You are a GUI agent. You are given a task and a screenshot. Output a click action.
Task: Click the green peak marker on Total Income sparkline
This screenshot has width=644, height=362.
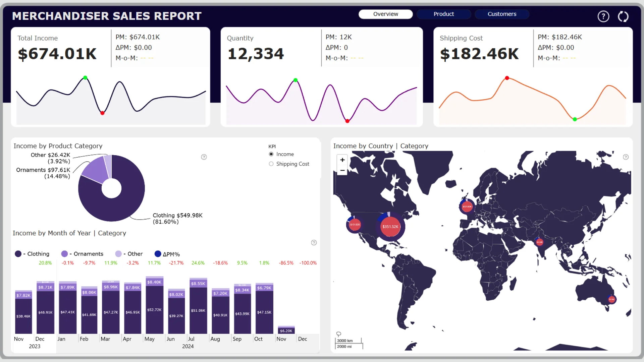pyautogui.click(x=85, y=78)
